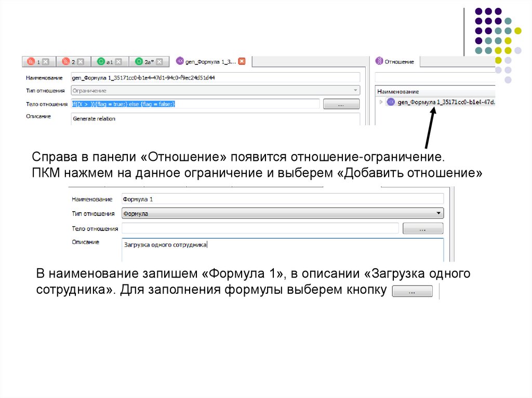Select gen_Формула 1_35171cc0 tree item

tap(446, 102)
